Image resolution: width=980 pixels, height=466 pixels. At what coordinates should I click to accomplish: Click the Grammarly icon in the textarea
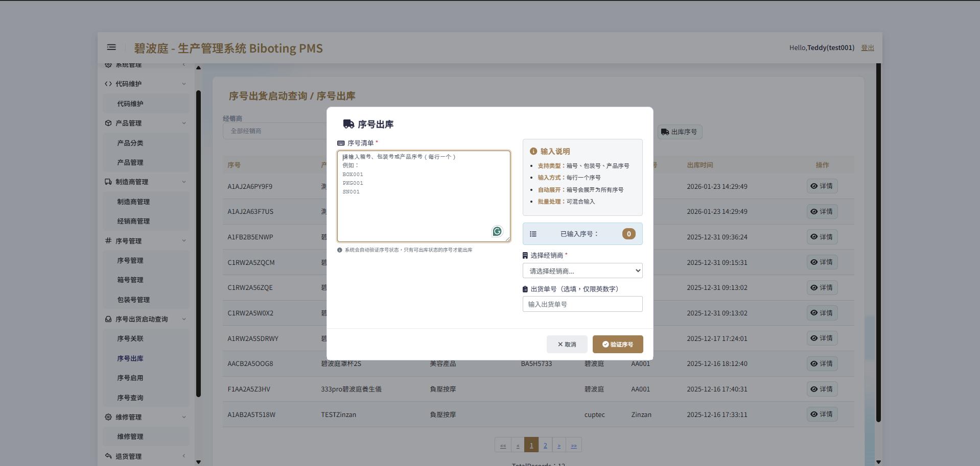click(x=497, y=232)
